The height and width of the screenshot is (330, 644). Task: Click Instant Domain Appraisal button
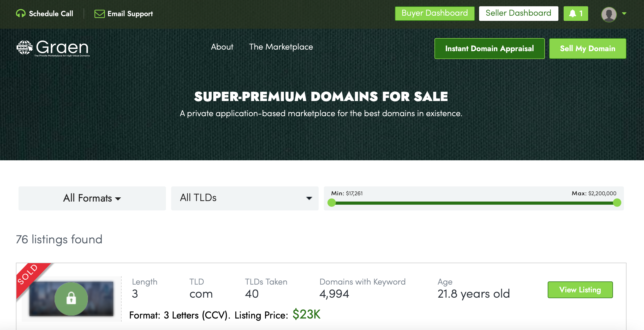pos(489,49)
